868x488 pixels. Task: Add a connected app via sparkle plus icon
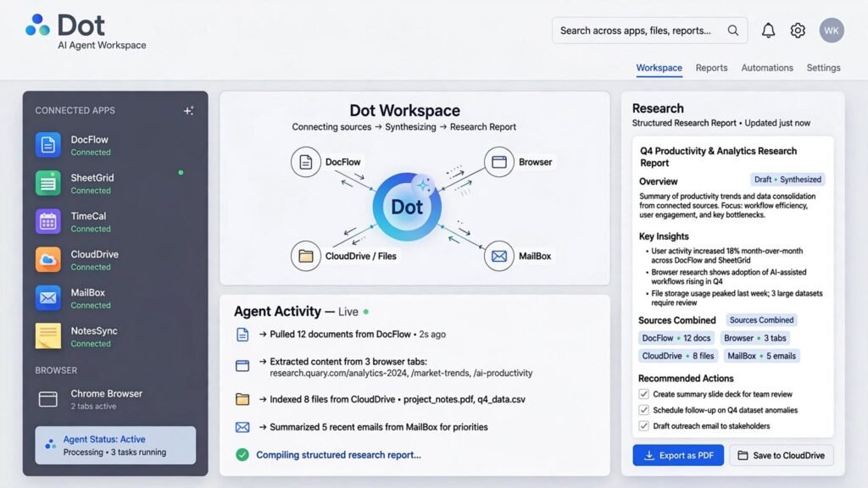click(189, 111)
